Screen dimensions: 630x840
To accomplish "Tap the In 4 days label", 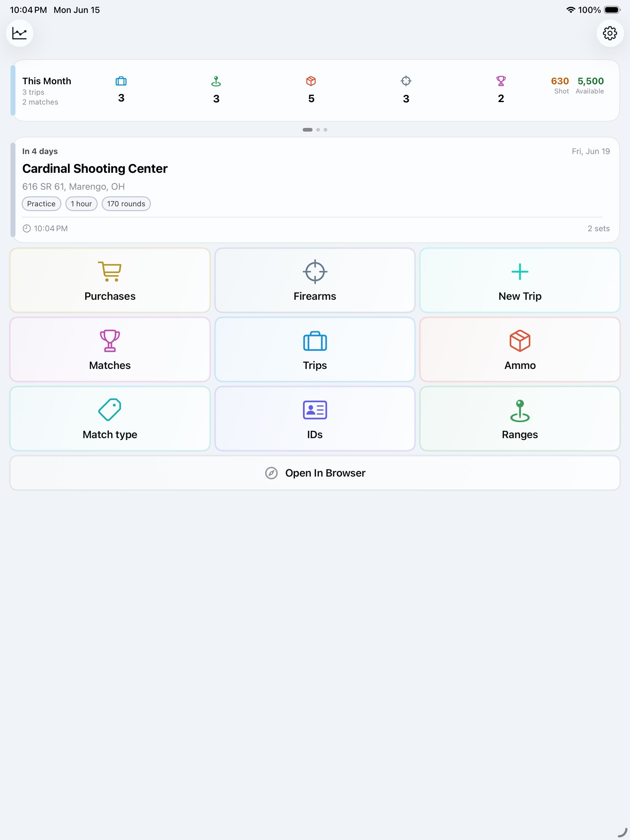I will pyautogui.click(x=40, y=151).
